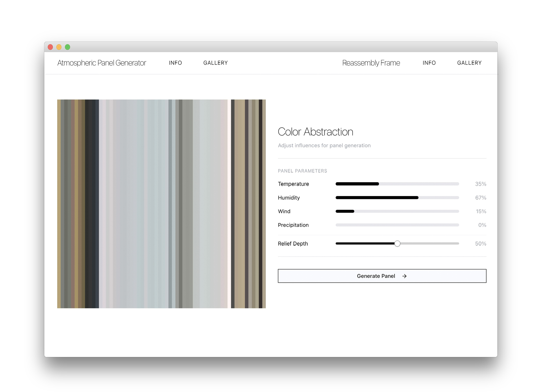Click the Relief Depth slider handle
This screenshot has height=392, width=545.
(x=397, y=243)
